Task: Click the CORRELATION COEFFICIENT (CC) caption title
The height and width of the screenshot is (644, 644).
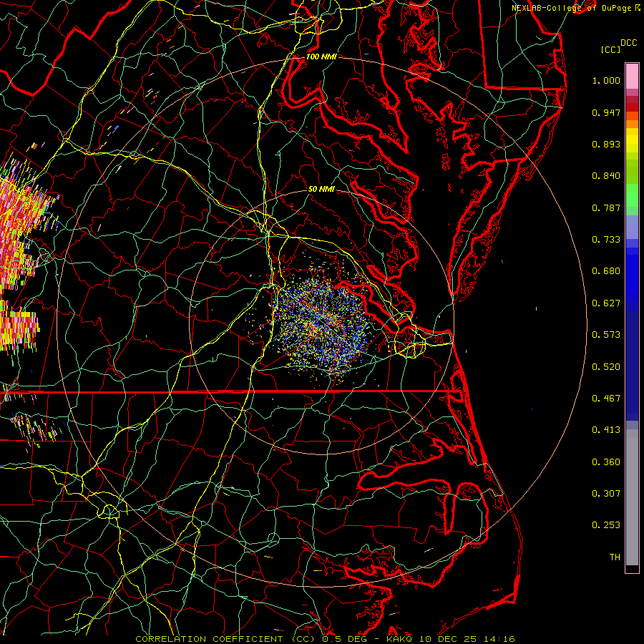Action: click(225, 639)
